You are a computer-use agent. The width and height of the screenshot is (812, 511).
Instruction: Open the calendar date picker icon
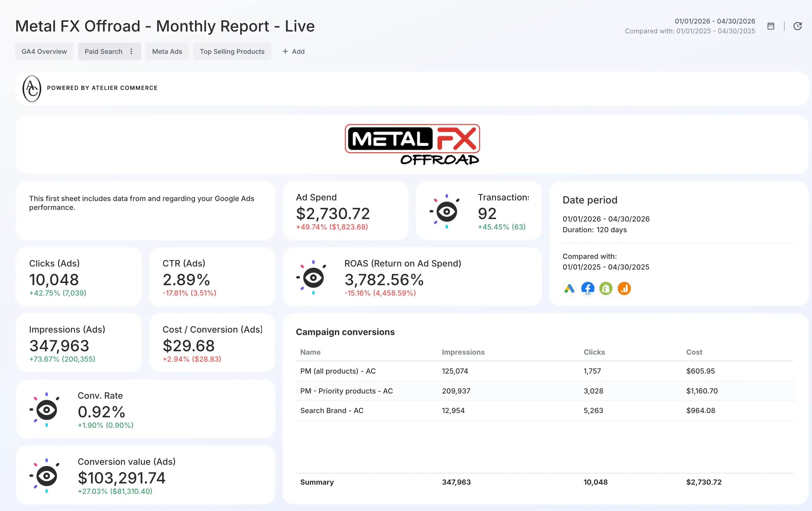pyautogui.click(x=771, y=26)
